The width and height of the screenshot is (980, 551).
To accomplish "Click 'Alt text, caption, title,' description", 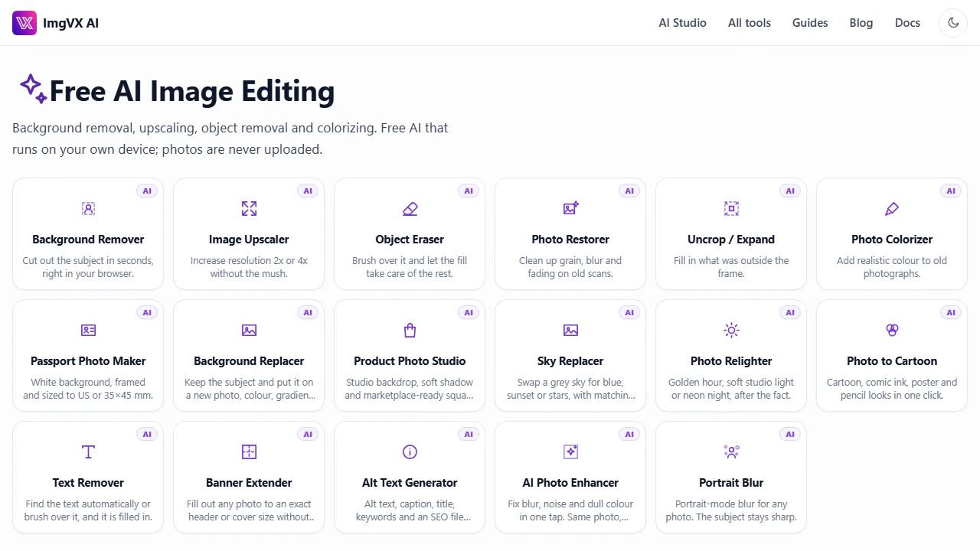I will click(410, 504).
